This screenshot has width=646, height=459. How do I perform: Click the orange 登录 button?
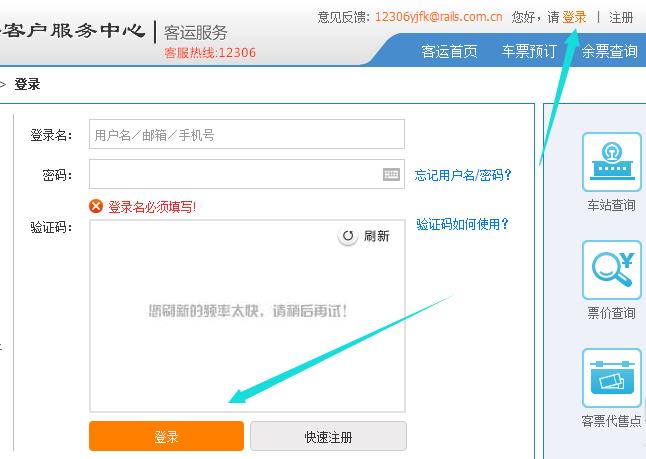pos(166,436)
